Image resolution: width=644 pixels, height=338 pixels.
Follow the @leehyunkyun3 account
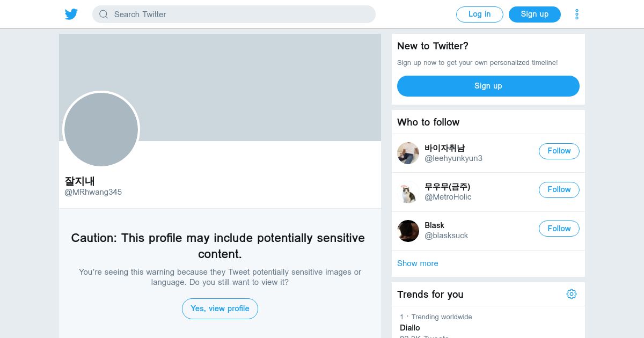[x=559, y=151]
